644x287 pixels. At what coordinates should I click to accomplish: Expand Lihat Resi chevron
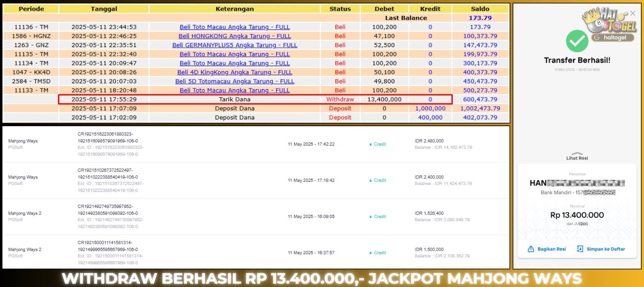577,153
